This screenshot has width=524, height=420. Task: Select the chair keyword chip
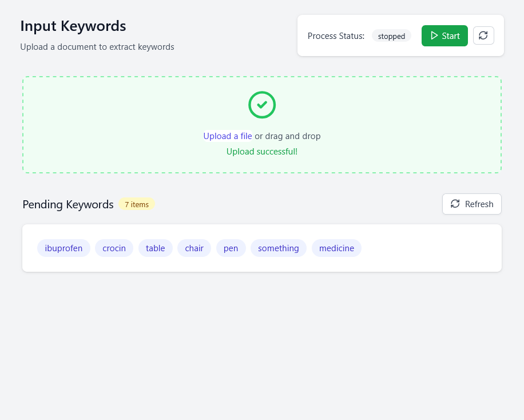tap(194, 248)
